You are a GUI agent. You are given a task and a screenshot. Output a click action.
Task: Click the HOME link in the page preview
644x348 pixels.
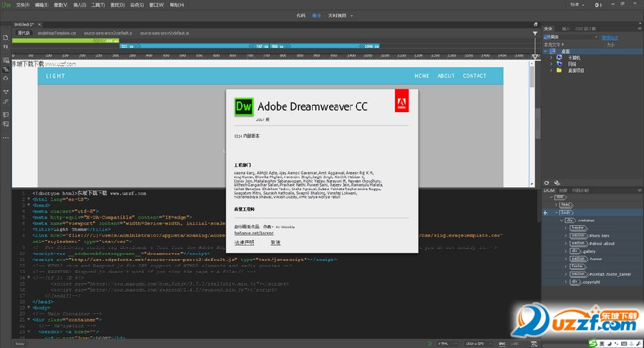point(421,76)
